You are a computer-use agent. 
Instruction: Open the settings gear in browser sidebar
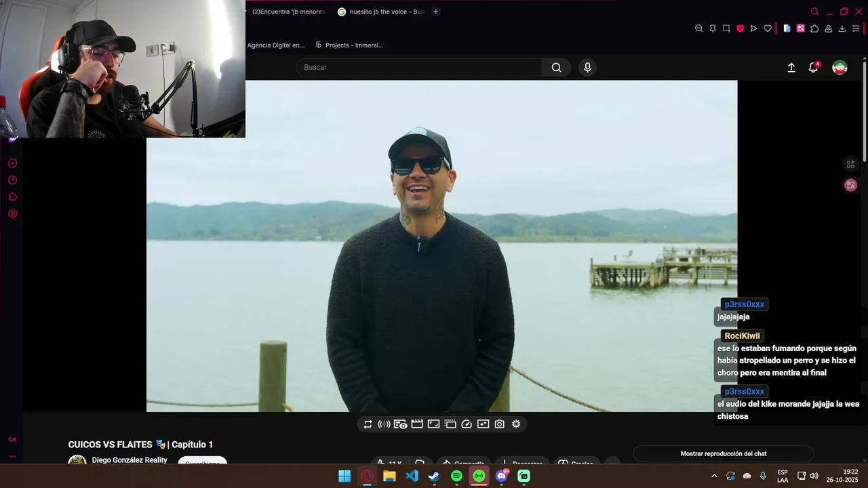12,213
